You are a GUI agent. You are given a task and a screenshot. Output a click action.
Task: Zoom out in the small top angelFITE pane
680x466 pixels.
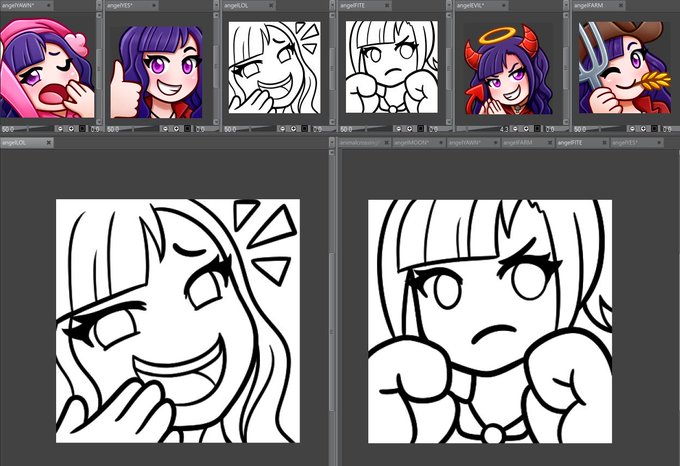(x=399, y=129)
